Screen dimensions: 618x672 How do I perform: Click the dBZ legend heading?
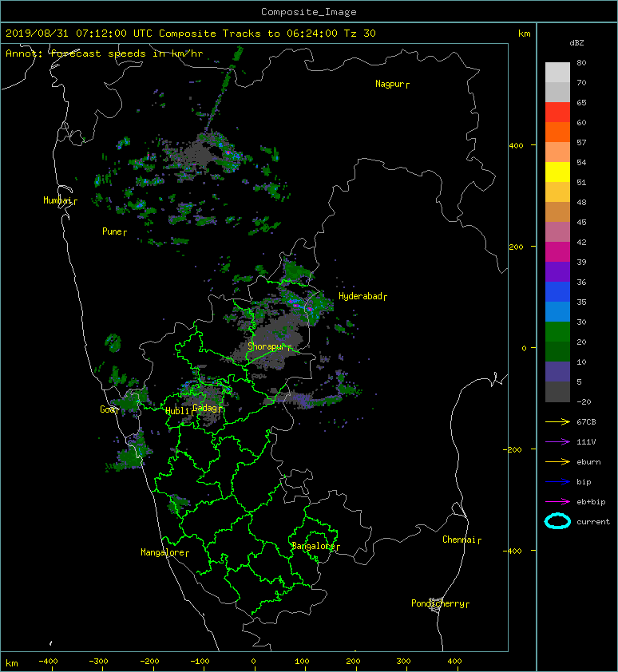576,43
